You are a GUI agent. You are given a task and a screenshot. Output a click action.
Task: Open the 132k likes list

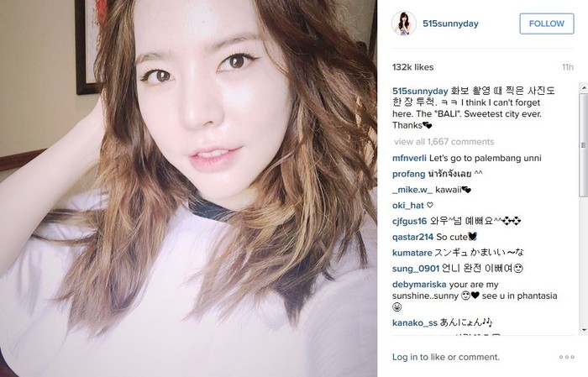[x=413, y=67]
